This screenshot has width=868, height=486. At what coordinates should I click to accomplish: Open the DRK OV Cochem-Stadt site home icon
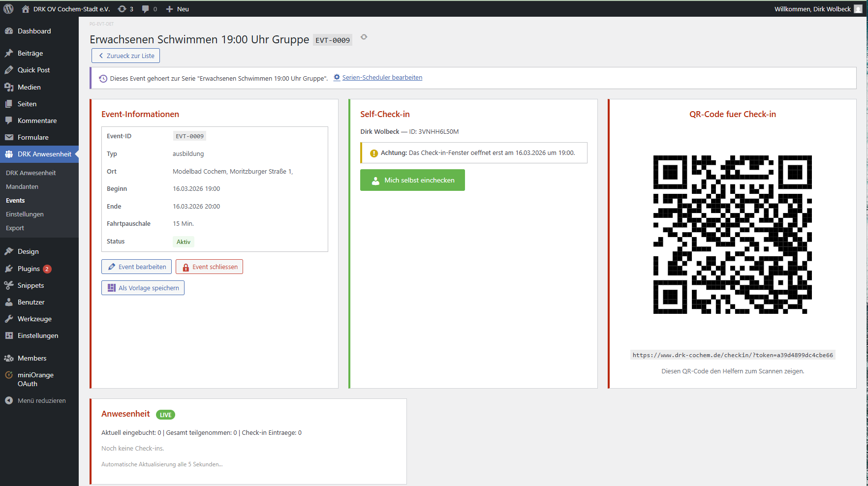coord(26,9)
